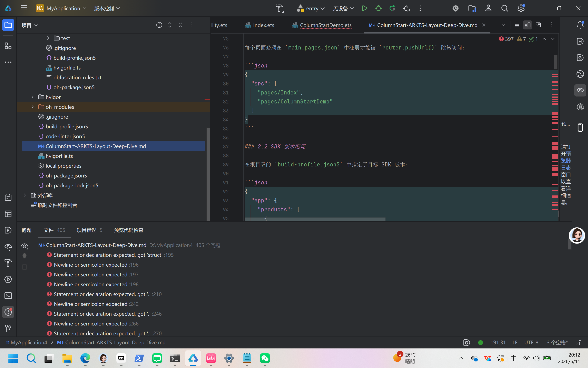
Task: Open the search everywhere magnifier
Action: [504, 8]
